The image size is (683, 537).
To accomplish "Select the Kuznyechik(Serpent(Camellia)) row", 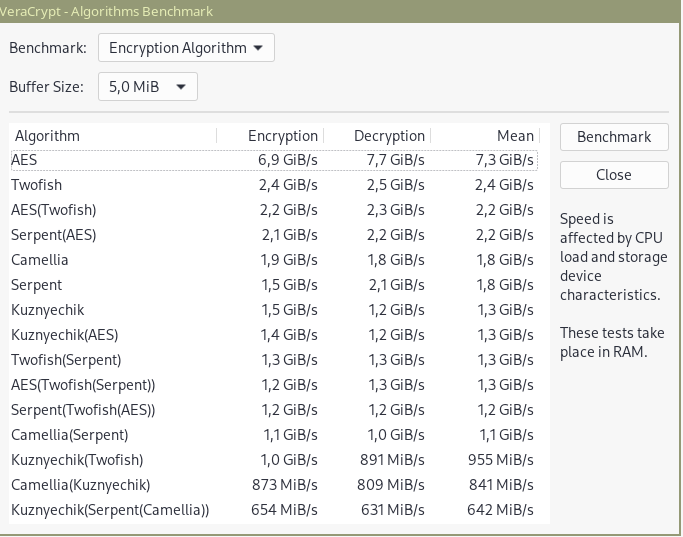I will pyautogui.click(x=274, y=510).
